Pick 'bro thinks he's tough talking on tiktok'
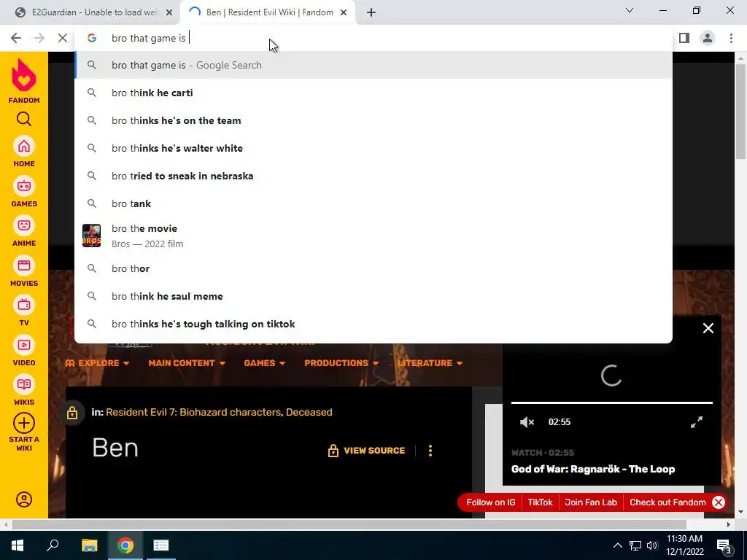Viewport: 747px width, 560px height. pos(373,324)
